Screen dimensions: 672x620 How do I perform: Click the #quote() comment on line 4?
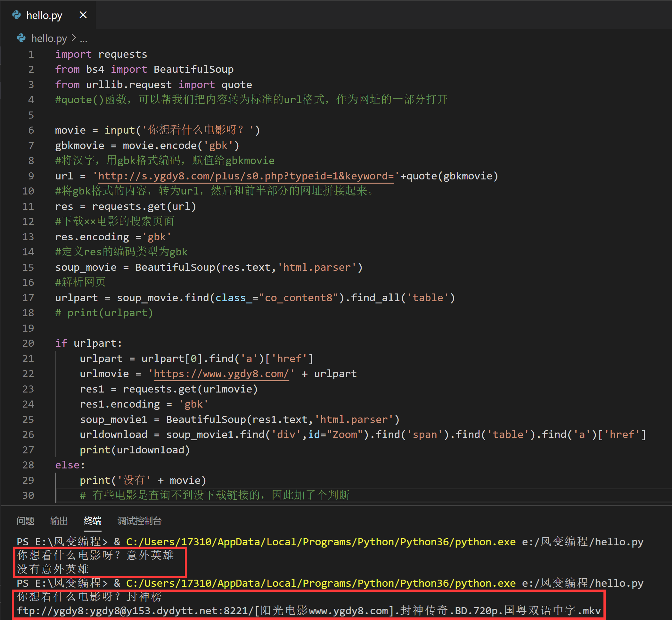(x=251, y=100)
